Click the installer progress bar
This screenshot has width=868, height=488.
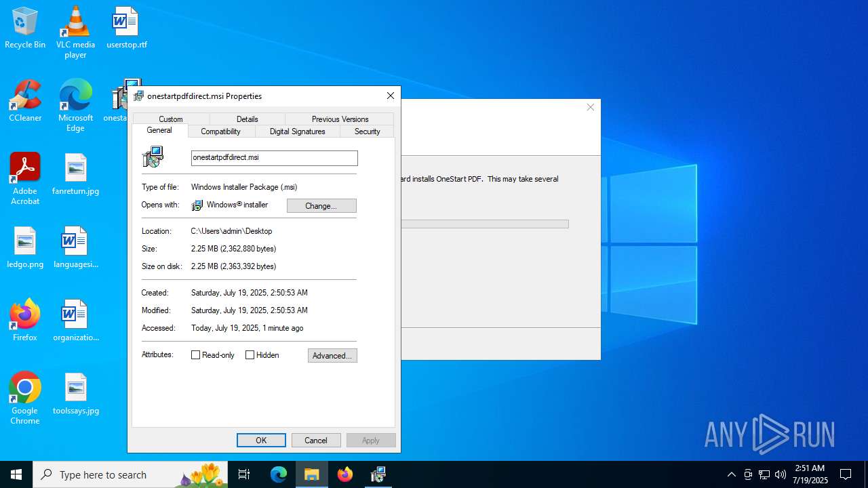pyautogui.click(x=485, y=224)
